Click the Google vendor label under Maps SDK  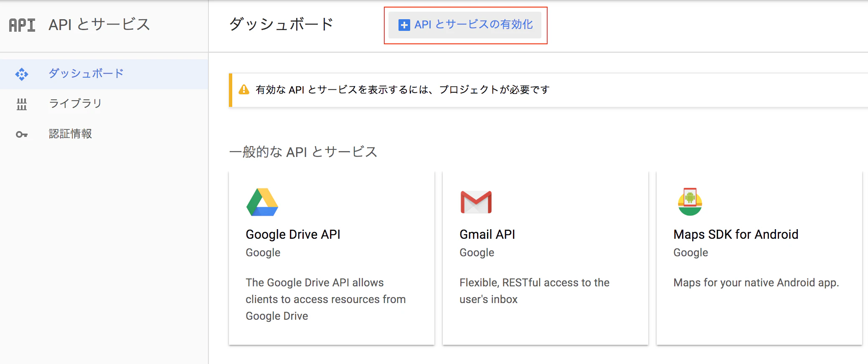[x=690, y=253]
